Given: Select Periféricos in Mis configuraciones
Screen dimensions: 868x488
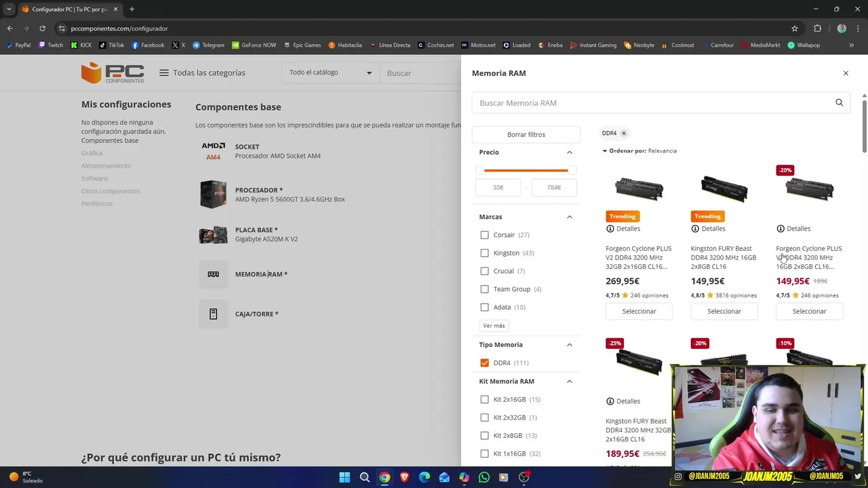Looking at the screenshot, I should (97, 204).
